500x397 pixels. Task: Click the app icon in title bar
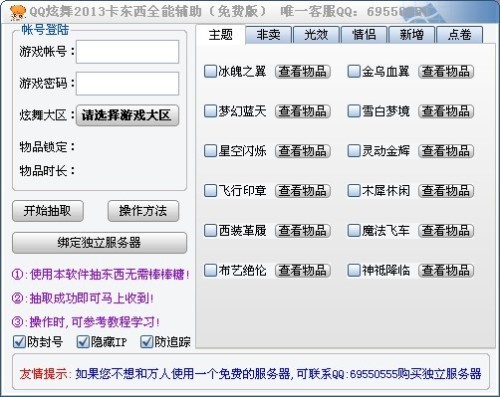coord(18,12)
